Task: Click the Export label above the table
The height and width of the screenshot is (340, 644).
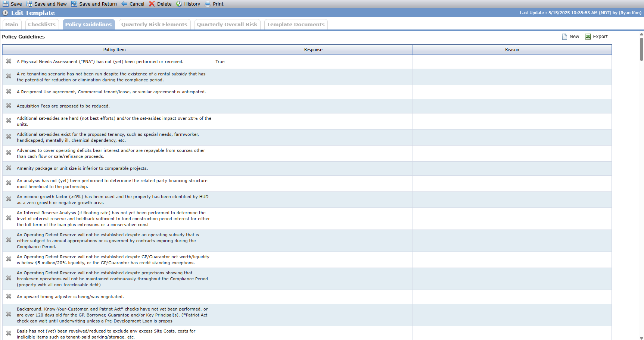Action: (x=600, y=37)
